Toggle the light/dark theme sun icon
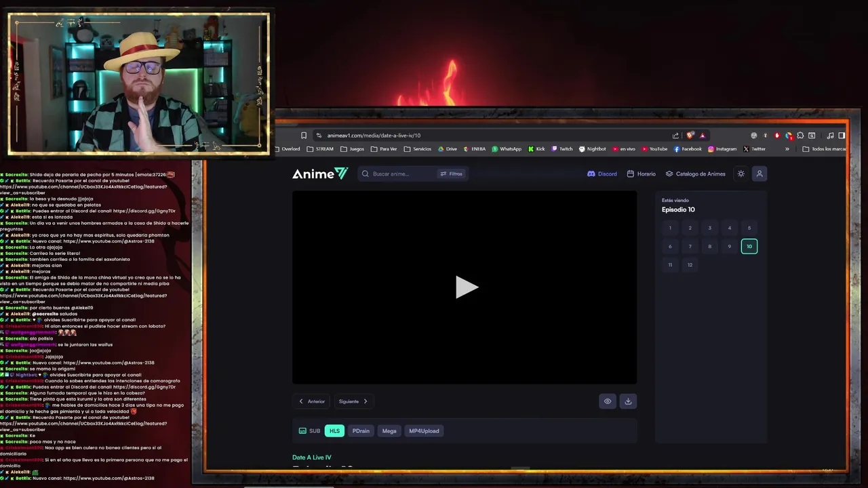This screenshot has height=488, width=868. [741, 174]
